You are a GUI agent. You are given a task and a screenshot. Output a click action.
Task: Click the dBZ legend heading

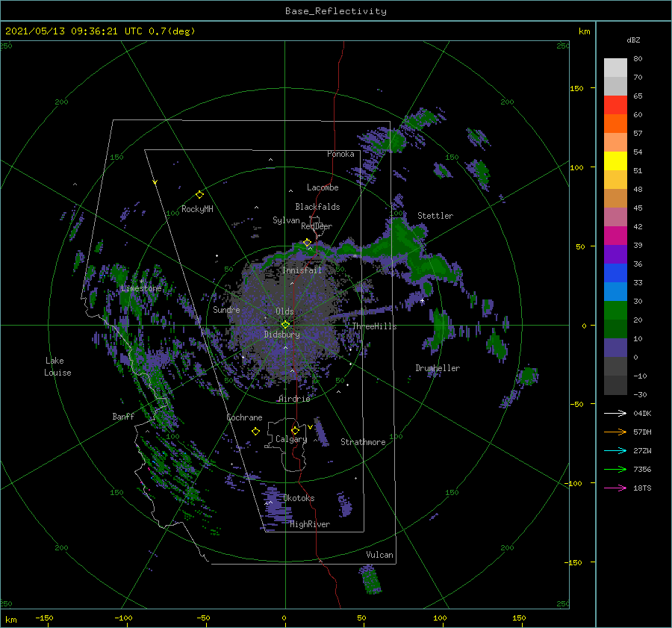click(x=633, y=40)
